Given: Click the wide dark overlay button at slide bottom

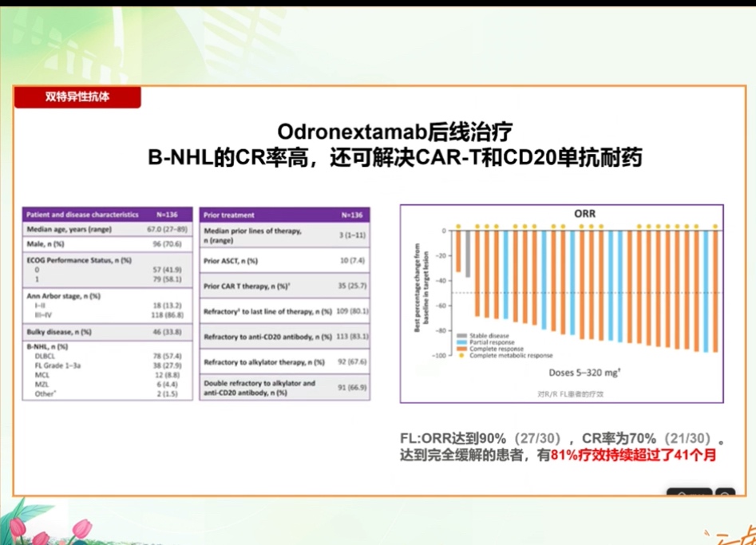Looking at the screenshot, I should [x=689, y=493].
